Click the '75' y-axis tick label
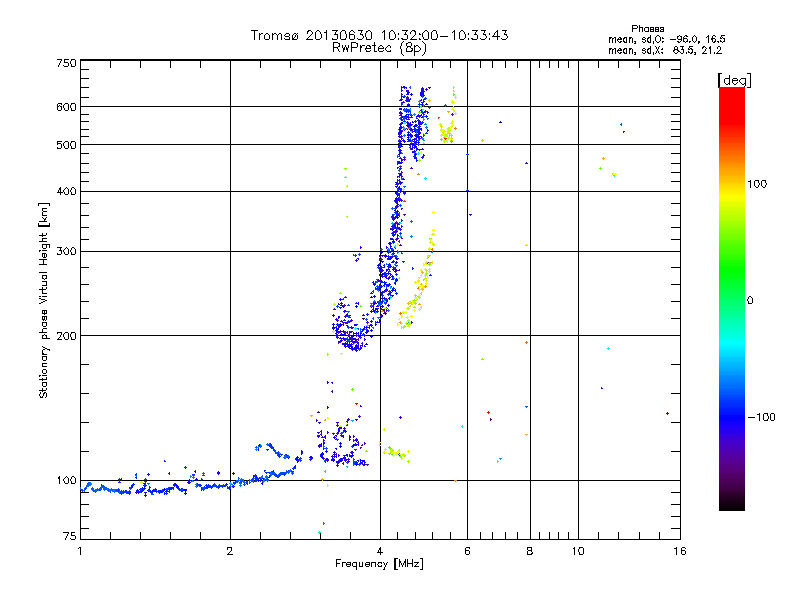The image size is (800, 600). click(x=70, y=536)
